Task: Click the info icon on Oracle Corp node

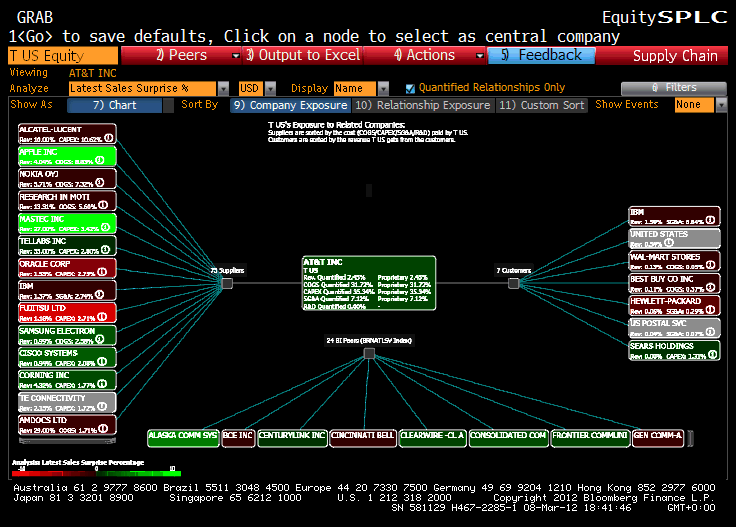Action: (x=102, y=272)
